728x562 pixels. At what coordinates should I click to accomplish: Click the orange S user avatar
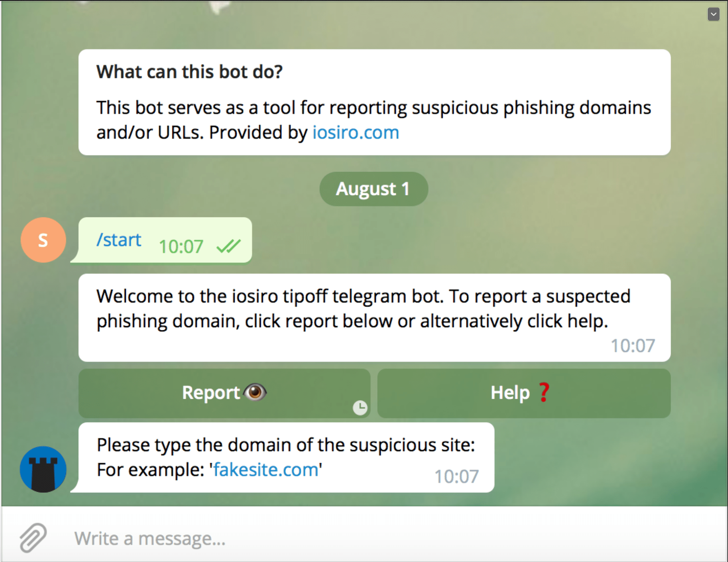point(43,240)
